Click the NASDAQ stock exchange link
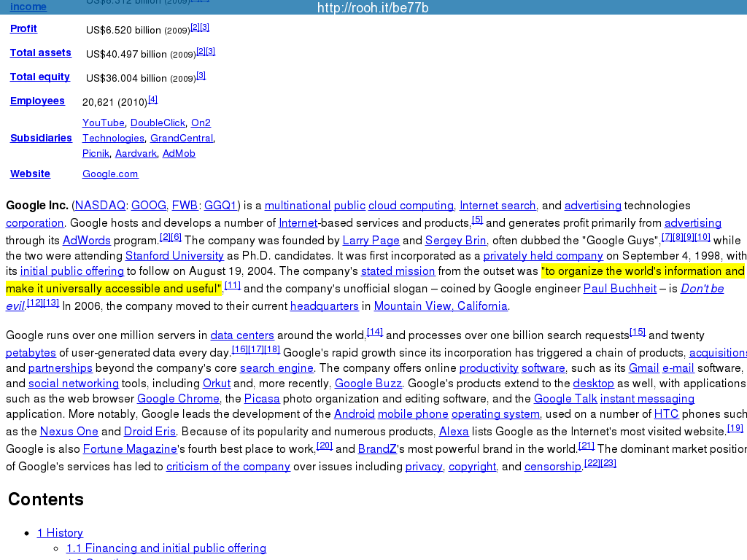The image size is (747, 560). pos(100,206)
